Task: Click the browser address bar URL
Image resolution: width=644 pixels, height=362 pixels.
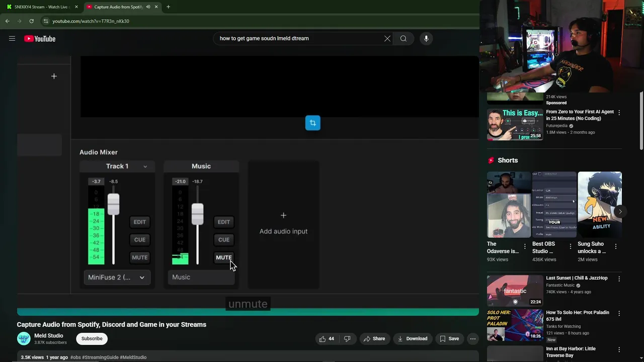Action: (x=91, y=21)
